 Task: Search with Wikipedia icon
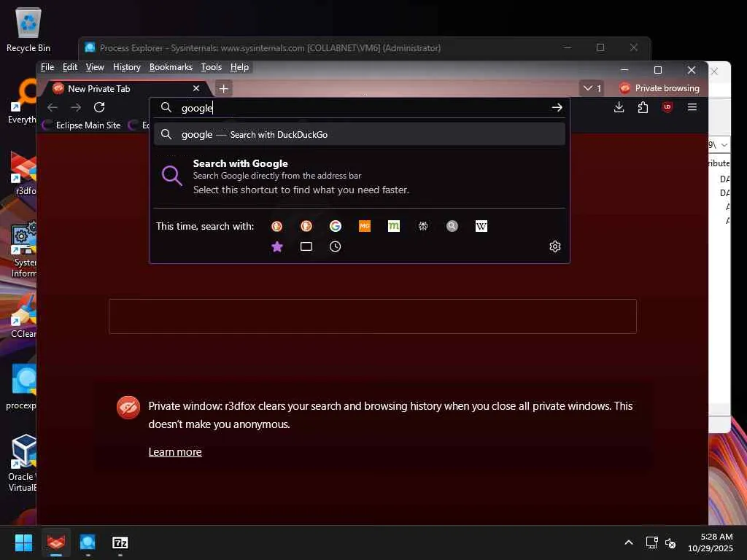[481, 226]
